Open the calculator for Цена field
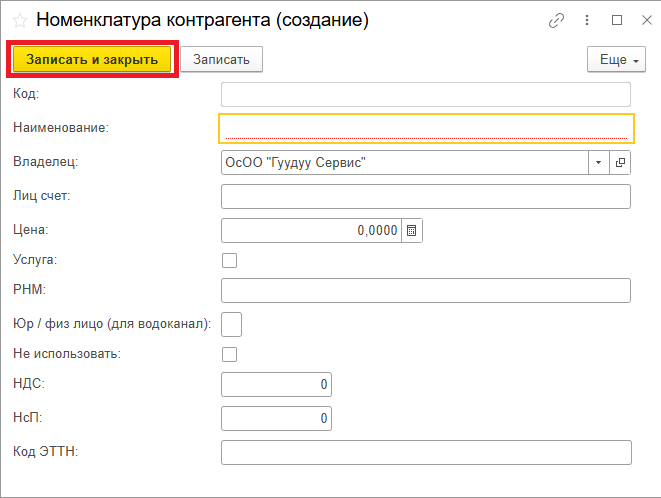661x498 pixels. click(x=412, y=230)
